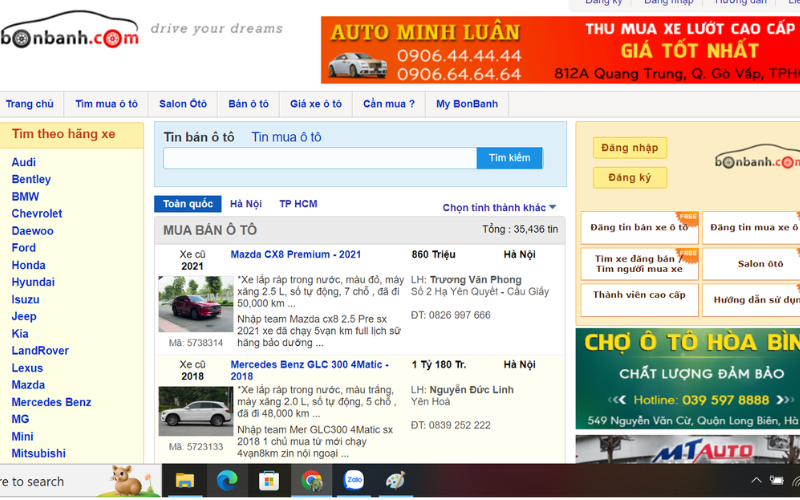Browse Jeep cars in the sidebar
Viewport: 800px width, 500px height.
[24, 316]
